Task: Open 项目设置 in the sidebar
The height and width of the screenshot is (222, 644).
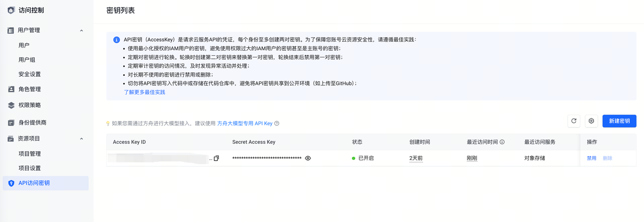Action: (30, 168)
